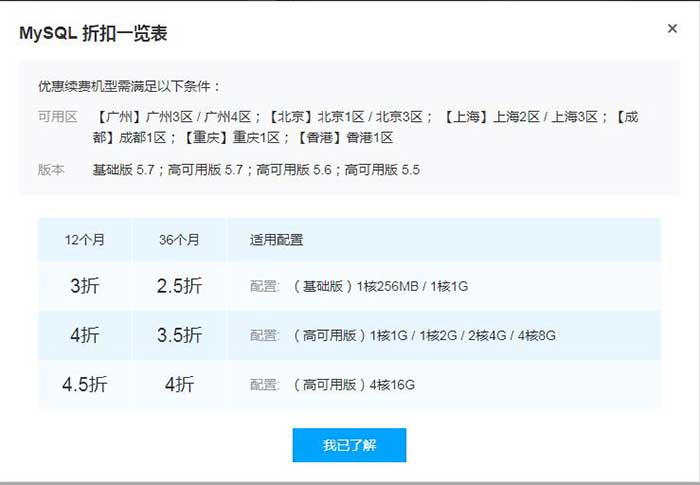Click the 版本 label
This screenshot has width=700, height=485.
pos(51,170)
